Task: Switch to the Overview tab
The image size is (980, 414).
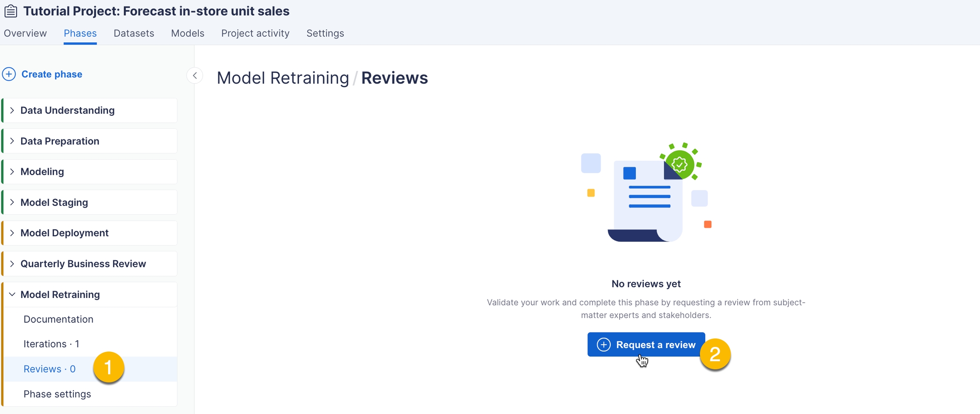Action: coord(26,33)
